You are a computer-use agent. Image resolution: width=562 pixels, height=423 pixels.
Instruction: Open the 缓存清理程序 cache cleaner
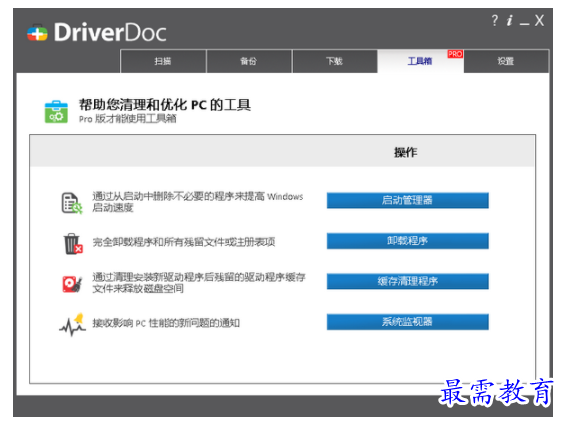[408, 281]
